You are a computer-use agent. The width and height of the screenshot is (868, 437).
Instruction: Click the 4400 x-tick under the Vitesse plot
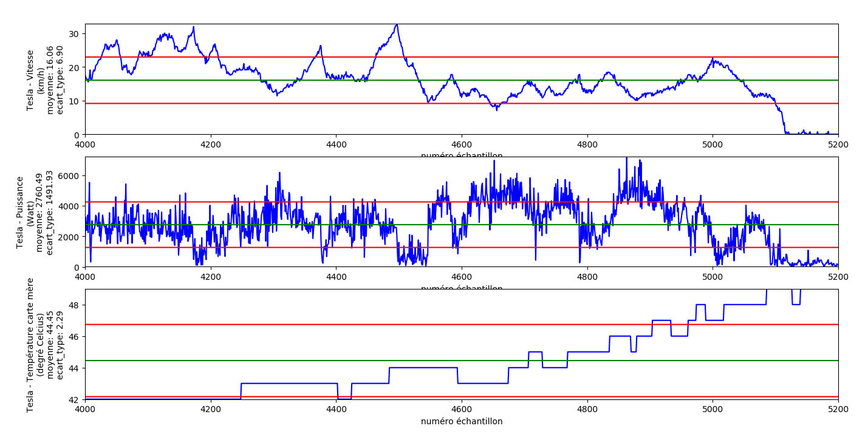(x=336, y=146)
